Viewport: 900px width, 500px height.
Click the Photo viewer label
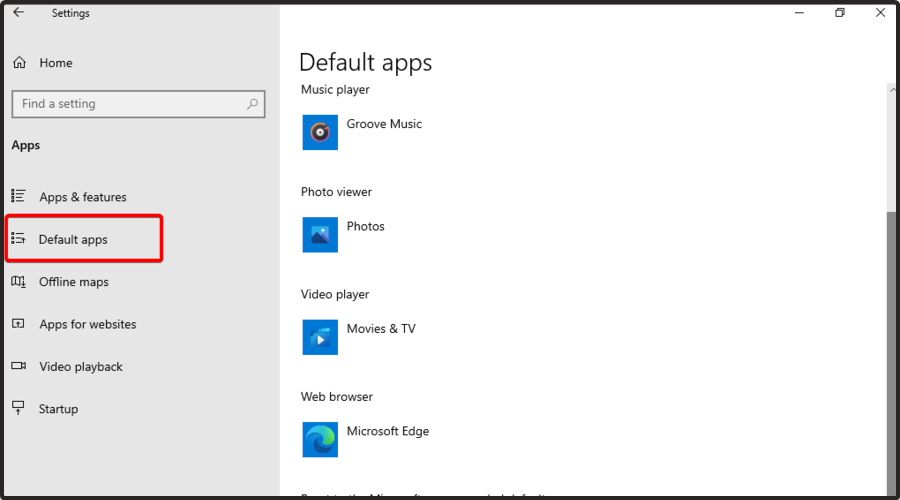tap(336, 192)
